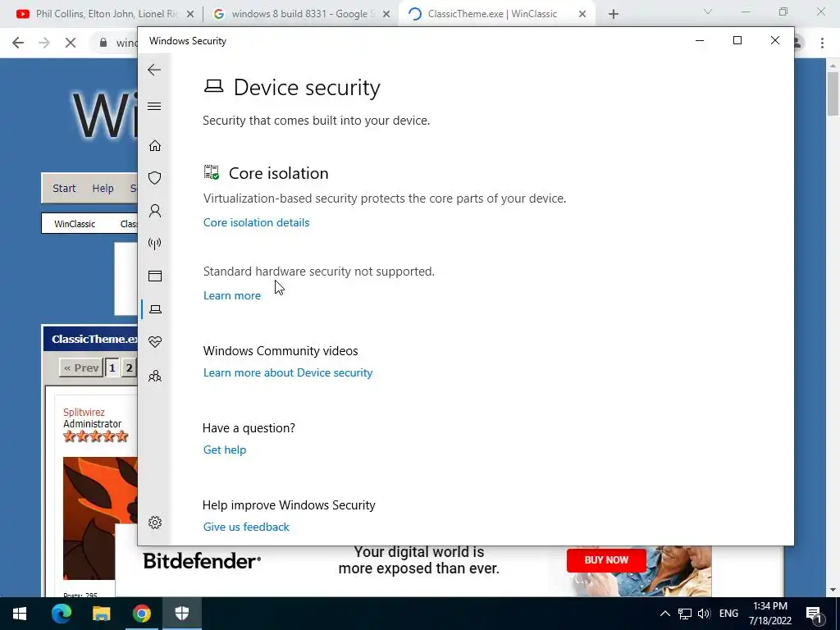Switch to the YouTube Phil Collins tab
Viewport: 840px width, 630px height.
click(x=106, y=14)
